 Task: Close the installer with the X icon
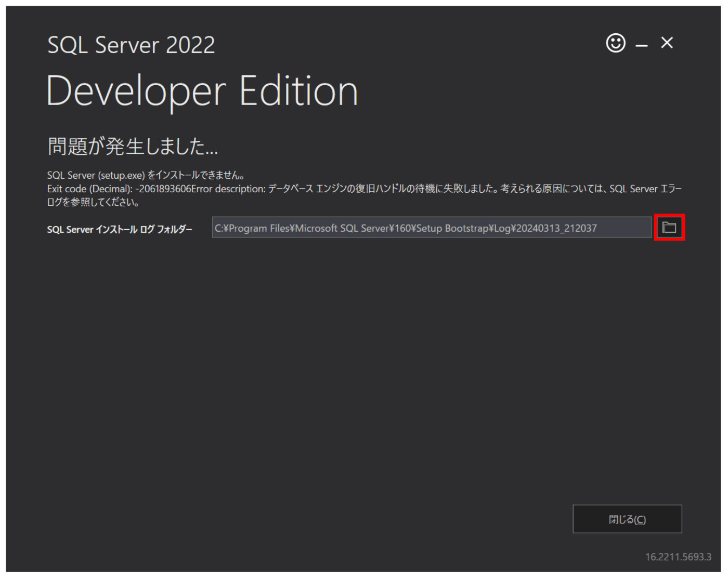coord(667,43)
